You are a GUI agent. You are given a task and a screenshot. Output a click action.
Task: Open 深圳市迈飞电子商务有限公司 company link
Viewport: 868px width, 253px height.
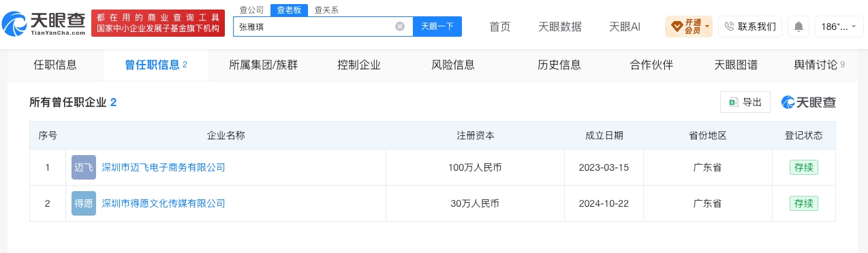[163, 167]
